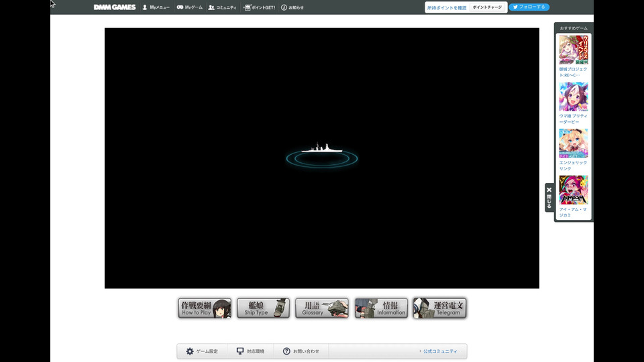Click the question mark icon for お問い合わせ

[x=286, y=351]
